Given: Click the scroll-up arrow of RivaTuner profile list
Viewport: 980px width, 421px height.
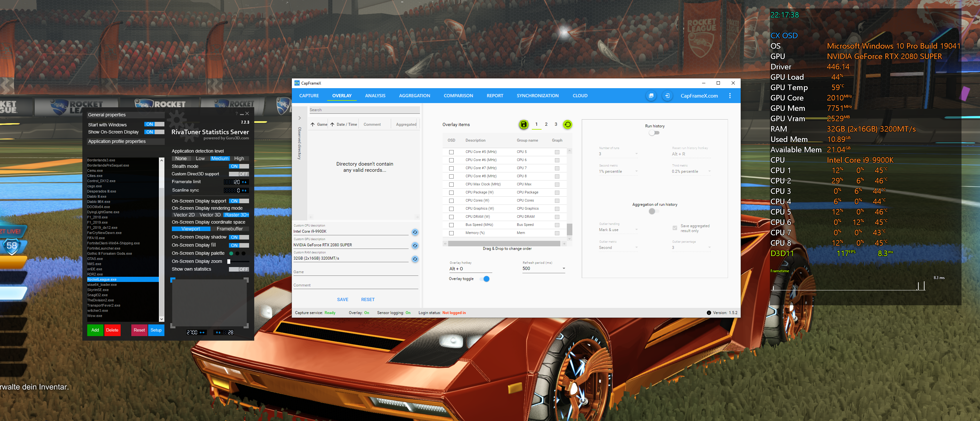Looking at the screenshot, I should [x=162, y=160].
